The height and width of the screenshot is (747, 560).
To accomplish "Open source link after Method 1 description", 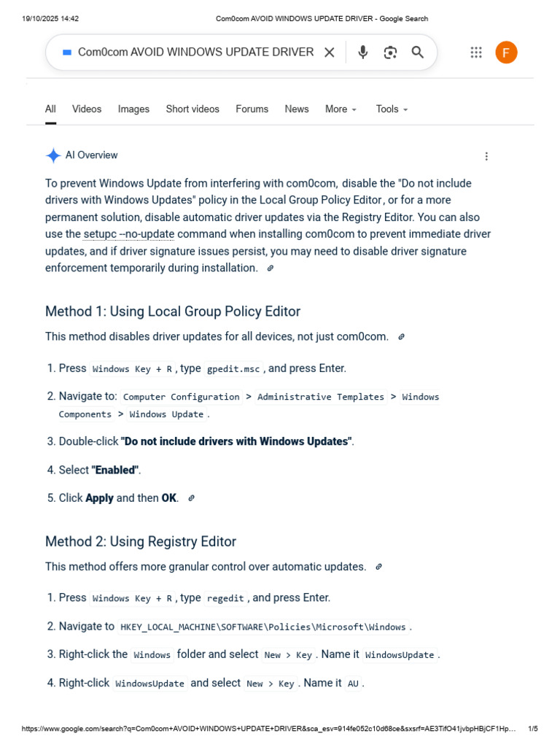I will 402,337.
